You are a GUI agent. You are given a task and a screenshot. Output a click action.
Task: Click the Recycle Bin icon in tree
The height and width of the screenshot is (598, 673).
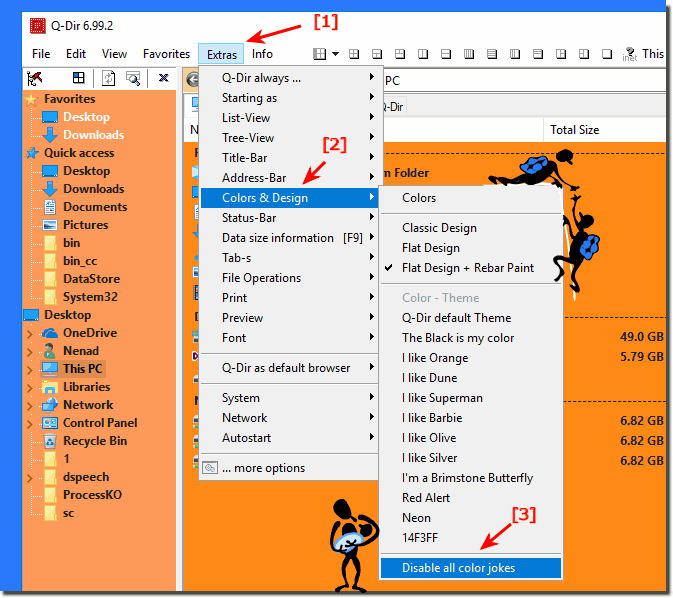click(x=50, y=441)
